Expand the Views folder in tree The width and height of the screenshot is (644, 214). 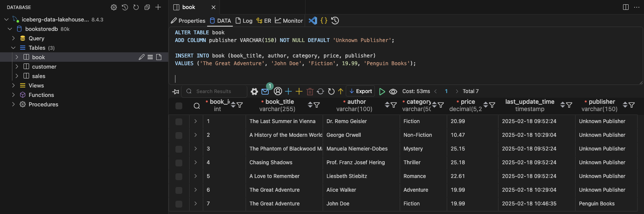[x=13, y=85]
